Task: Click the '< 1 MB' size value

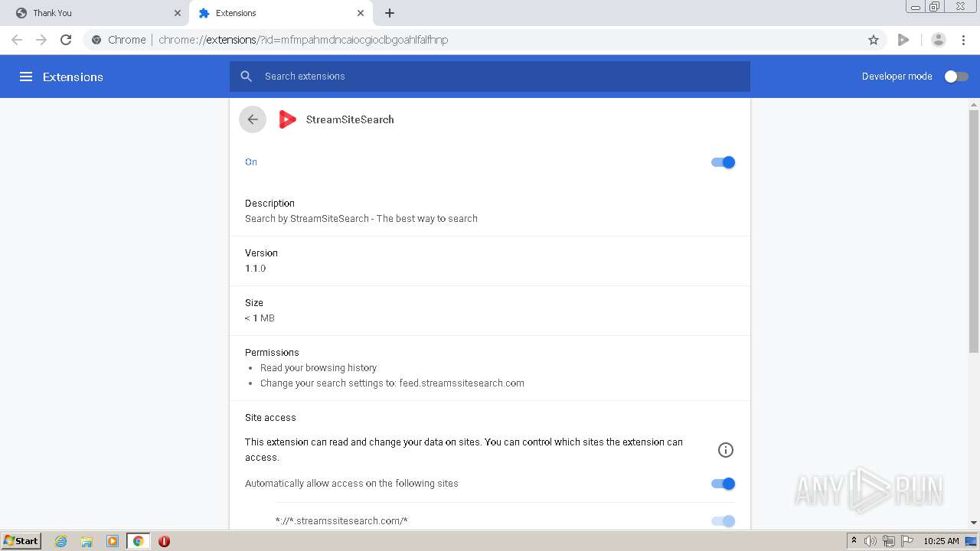Action: 260,318
